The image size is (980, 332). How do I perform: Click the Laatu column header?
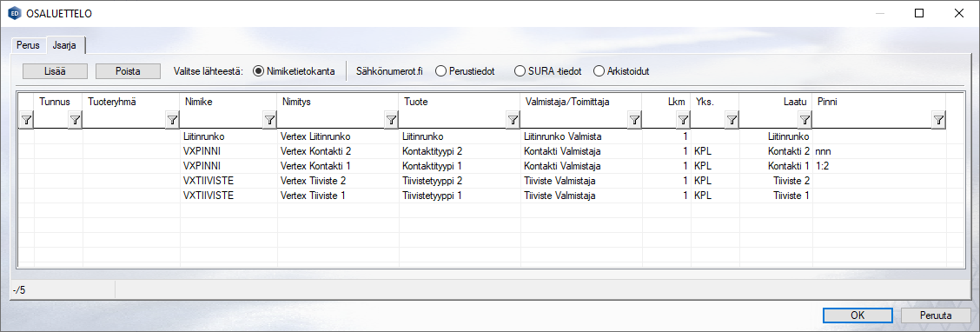point(776,102)
